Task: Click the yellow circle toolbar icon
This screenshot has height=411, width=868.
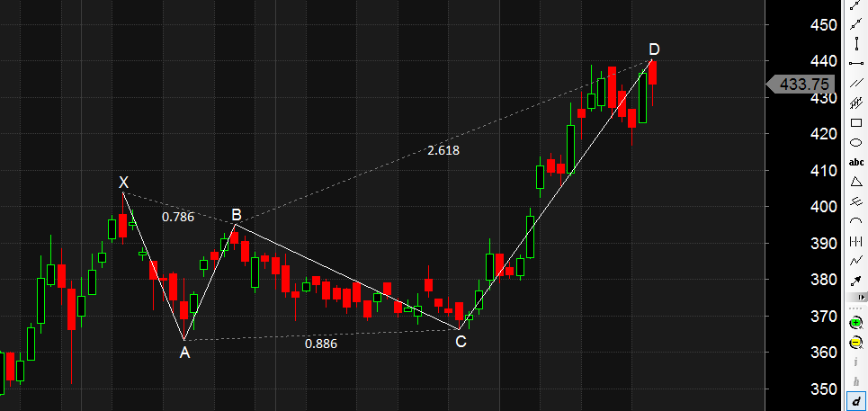Action: click(x=856, y=342)
